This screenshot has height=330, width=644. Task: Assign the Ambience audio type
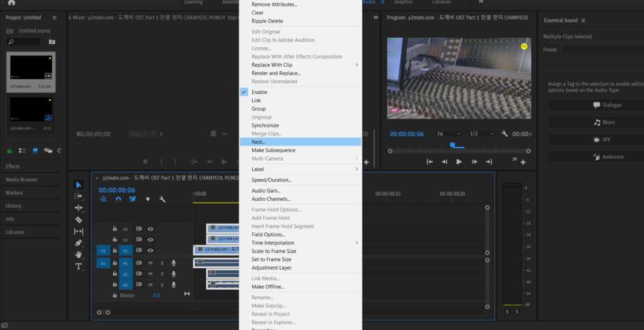pos(596,157)
